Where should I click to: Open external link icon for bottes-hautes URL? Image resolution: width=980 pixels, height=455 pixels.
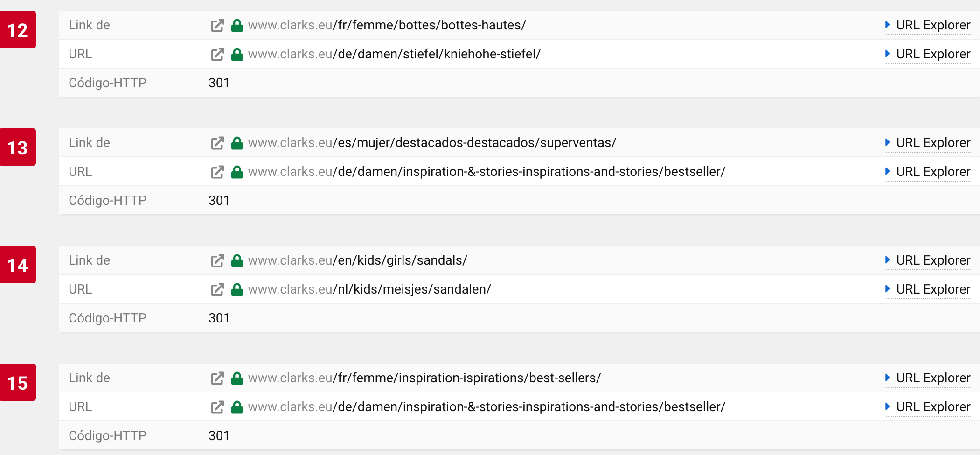[x=217, y=25]
